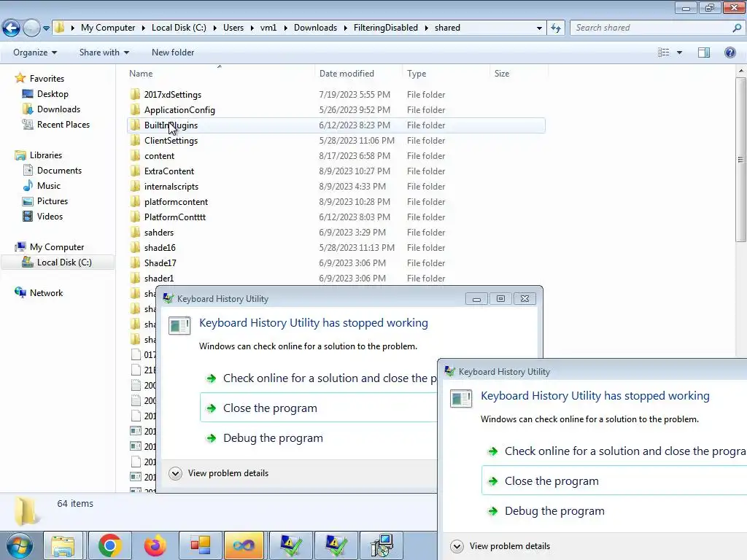
Task: Open Downloads under Favorites
Action: tap(58, 109)
